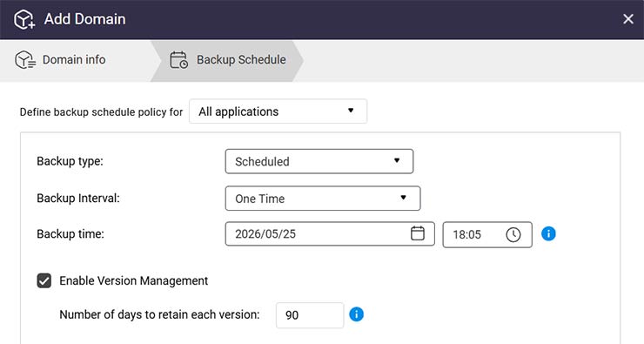Click the backup date field 2026/05/25
The height and width of the screenshot is (344, 644).
point(330,234)
